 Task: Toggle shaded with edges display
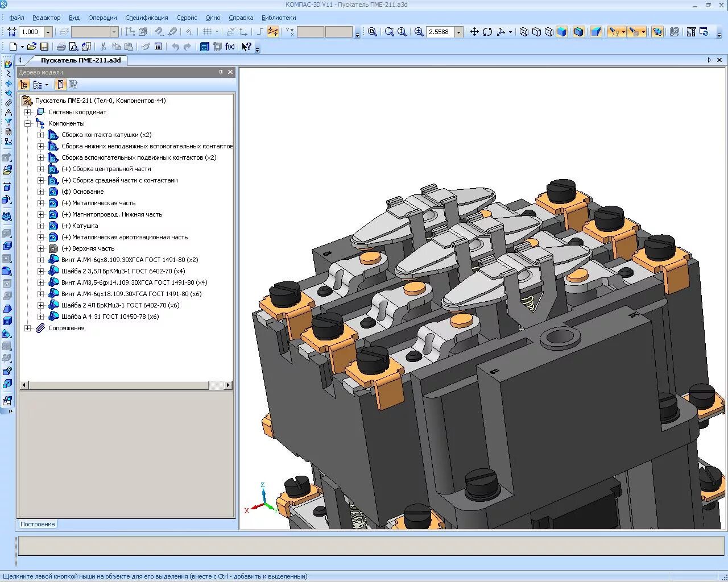(x=579, y=32)
